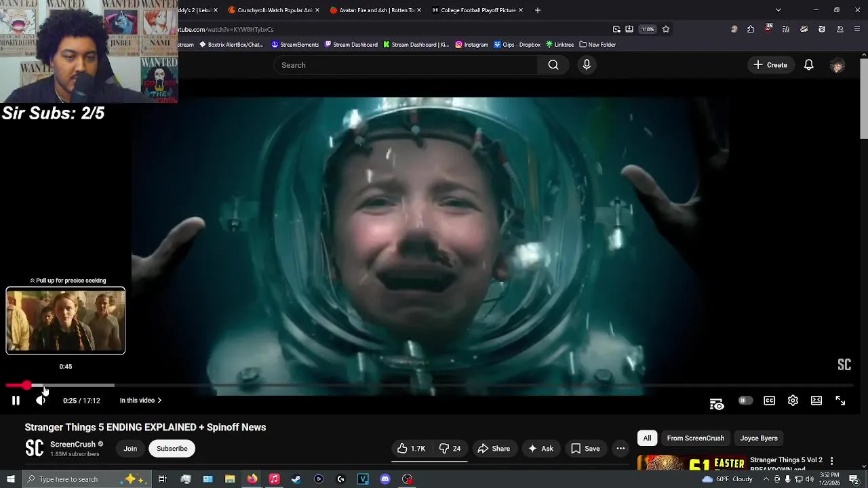Close the College Football Playoff tab

(521, 10)
